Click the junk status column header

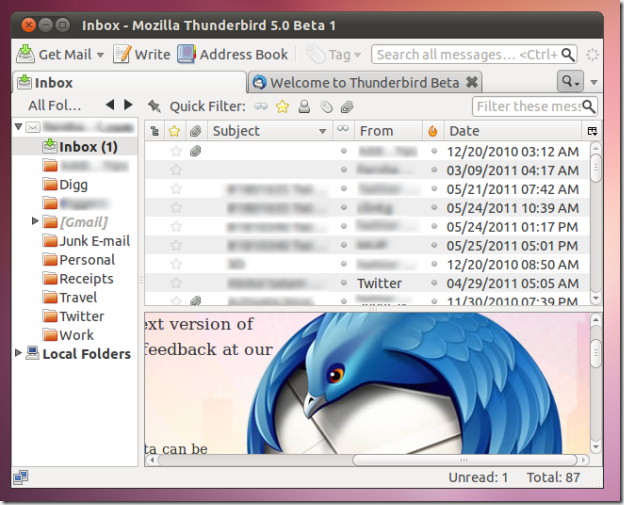coord(433,131)
